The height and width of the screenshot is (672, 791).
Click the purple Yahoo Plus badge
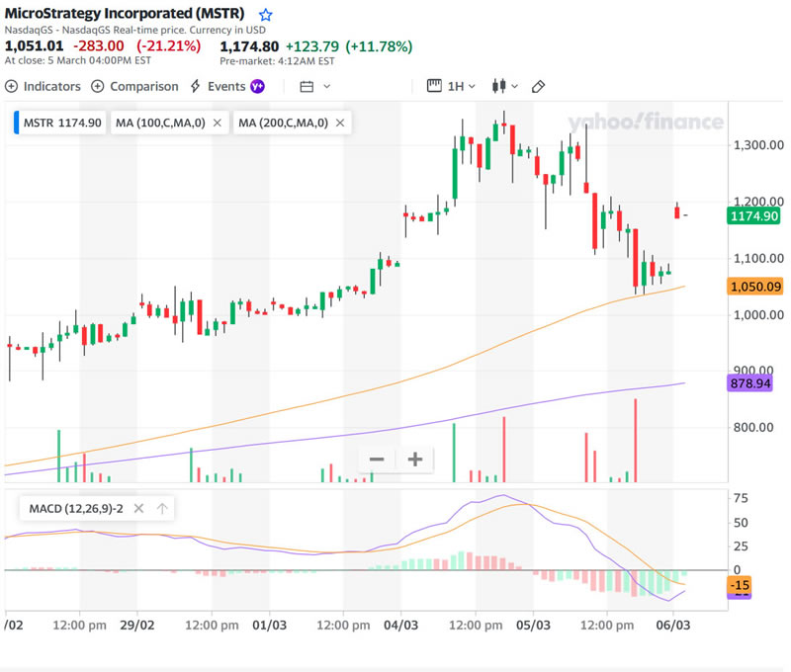pyautogui.click(x=257, y=86)
